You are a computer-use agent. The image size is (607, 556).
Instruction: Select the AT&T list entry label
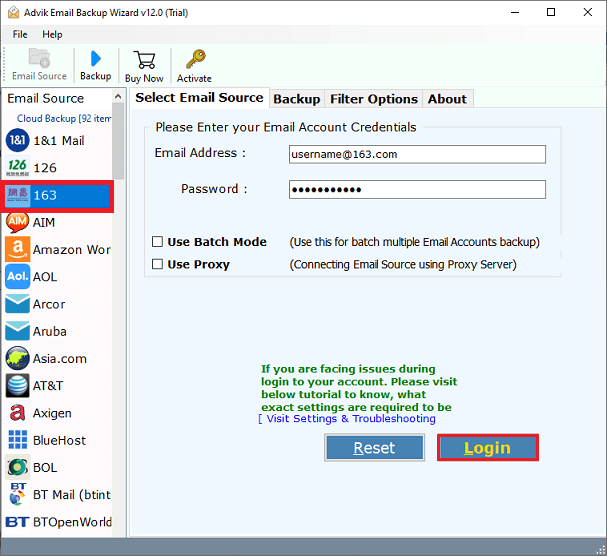48,386
